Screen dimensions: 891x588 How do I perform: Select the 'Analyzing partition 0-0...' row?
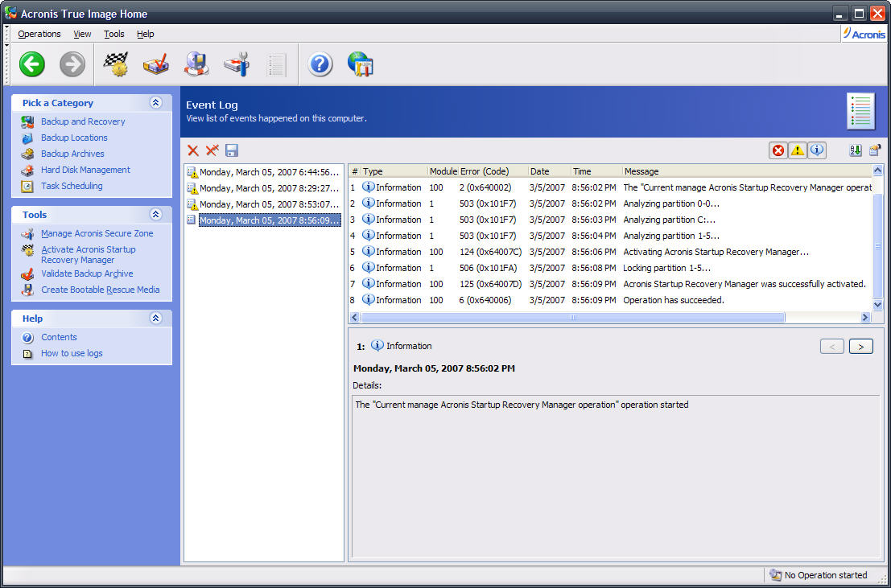[610, 204]
